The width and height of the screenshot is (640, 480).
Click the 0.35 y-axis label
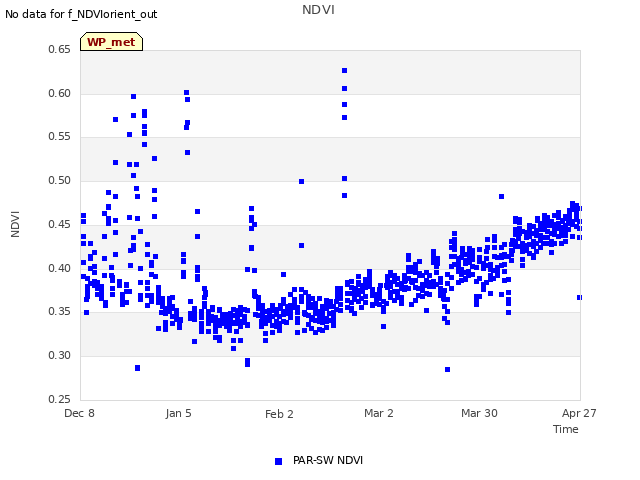[59, 311]
